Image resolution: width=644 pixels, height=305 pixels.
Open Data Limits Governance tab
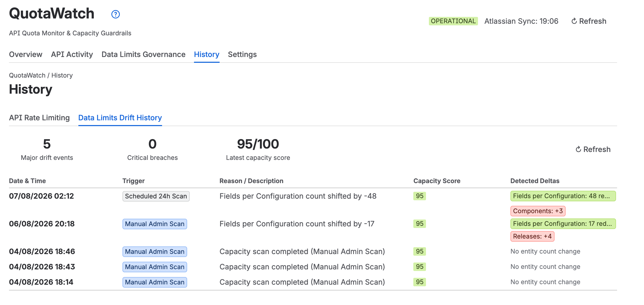pyautogui.click(x=143, y=54)
